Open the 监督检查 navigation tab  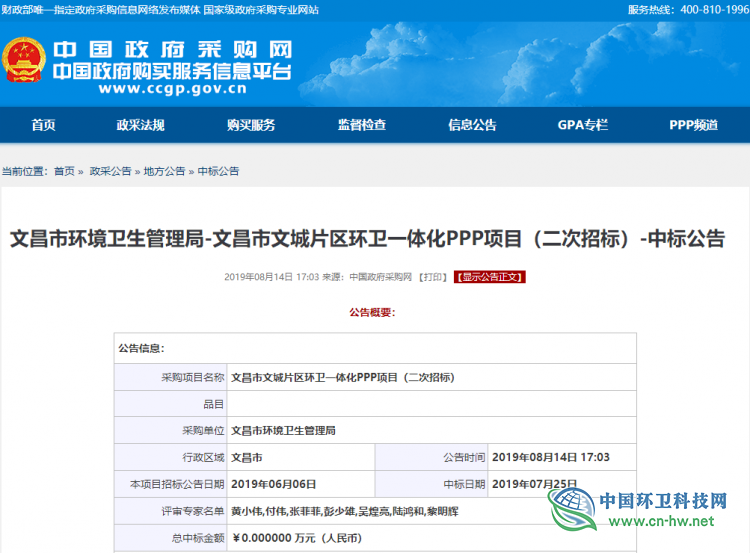pos(362,125)
